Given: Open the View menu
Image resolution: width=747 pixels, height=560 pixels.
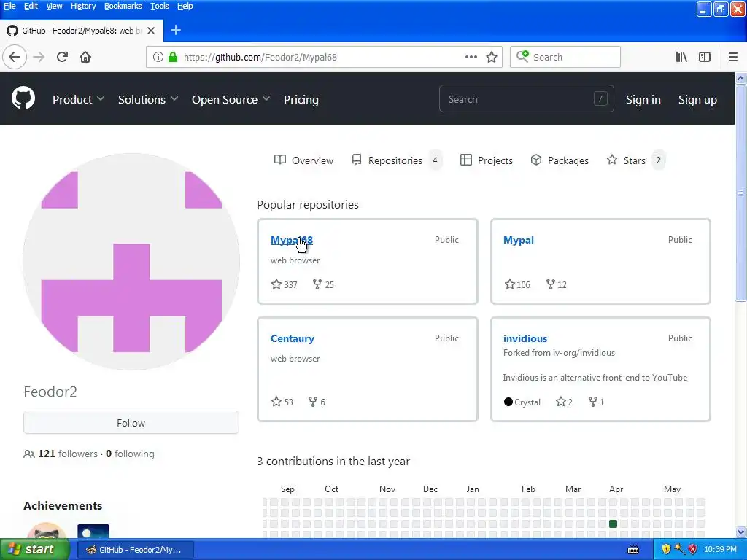Looking at the screenshot, I should coord(54,6).
